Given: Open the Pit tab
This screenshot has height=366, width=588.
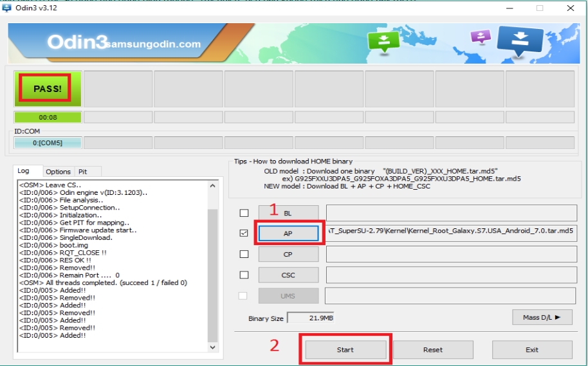Looking at the screenshot, I should pos(83,172).
